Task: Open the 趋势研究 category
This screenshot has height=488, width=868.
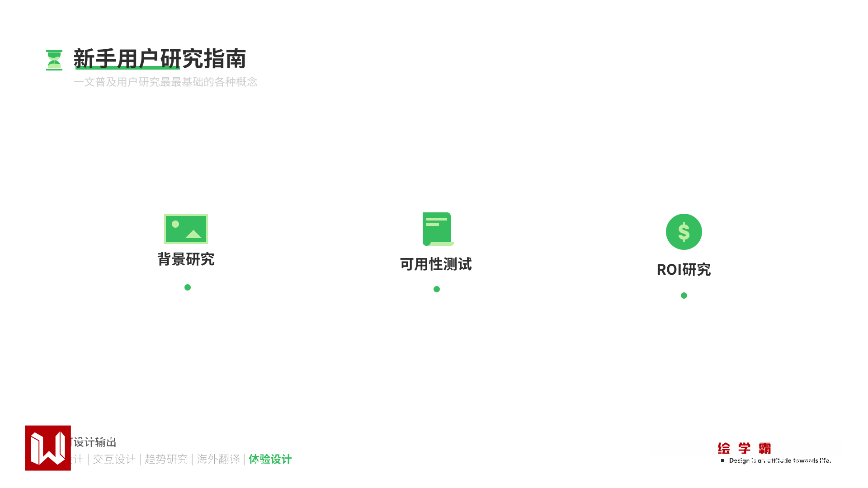Action: pos(166,460)
